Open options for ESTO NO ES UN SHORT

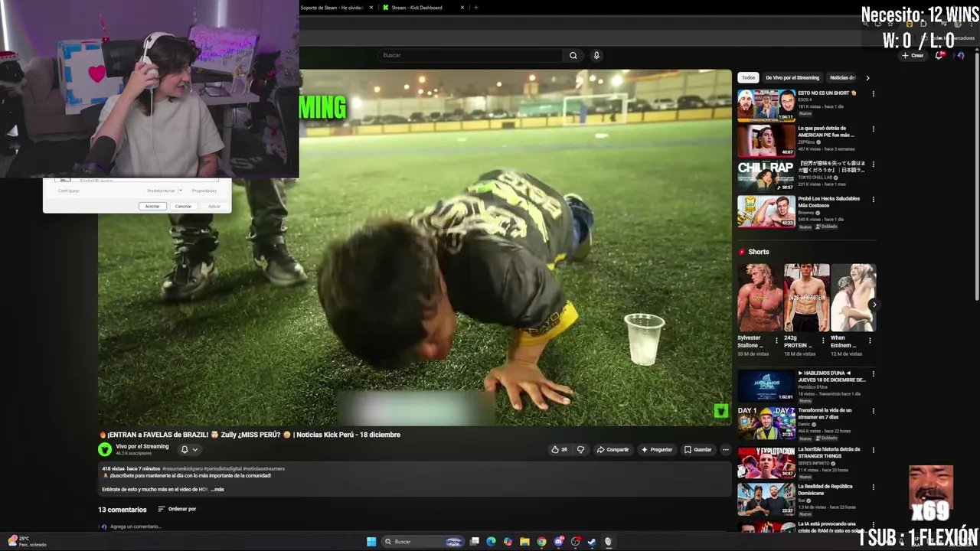pos(873,93)
